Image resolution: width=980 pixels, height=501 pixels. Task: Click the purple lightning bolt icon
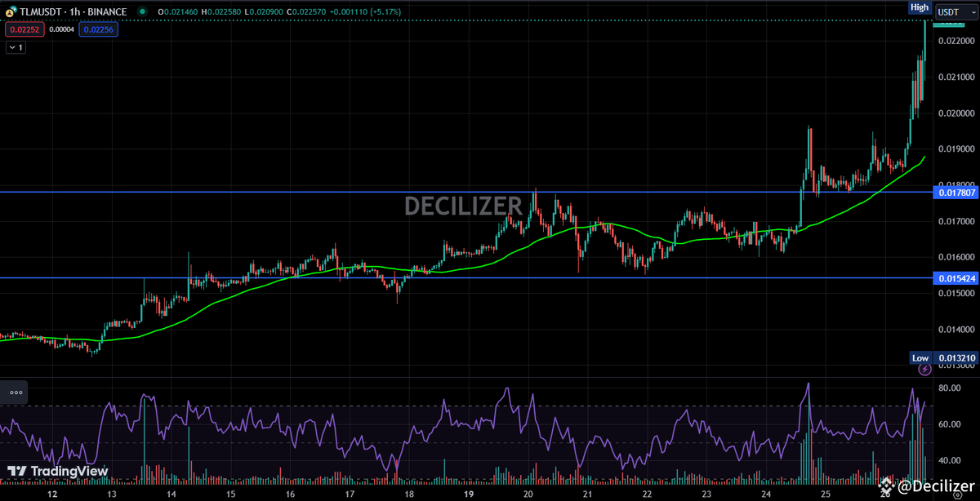pyautogui.click(x=924, y=370)
